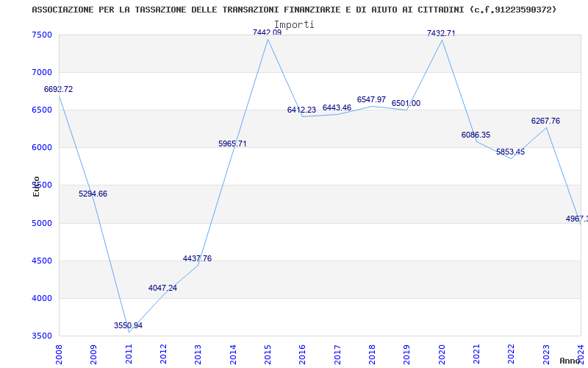Select the data label 6501.00
This screenshot has width=588, height=368.
tap(406, 103)
